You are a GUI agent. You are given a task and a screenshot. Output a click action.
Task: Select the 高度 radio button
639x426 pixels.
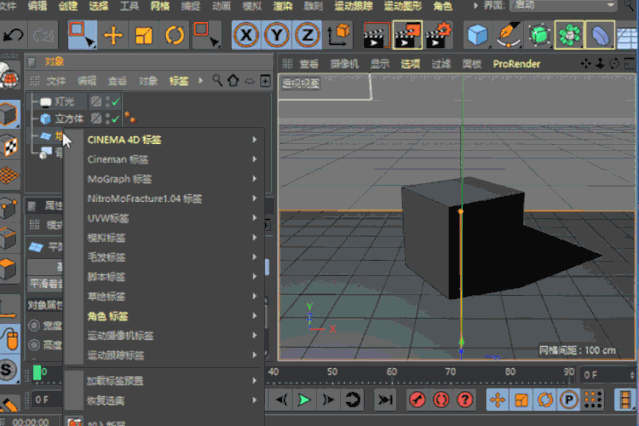coord(34,345)
